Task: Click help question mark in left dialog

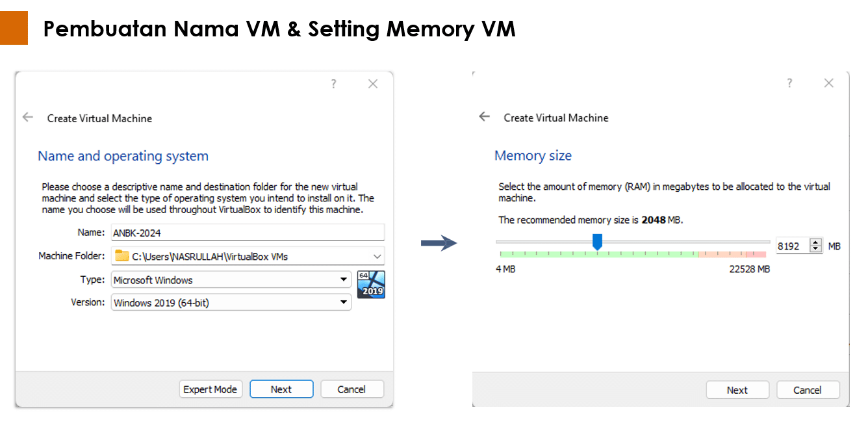Action: tap(333, 84)
